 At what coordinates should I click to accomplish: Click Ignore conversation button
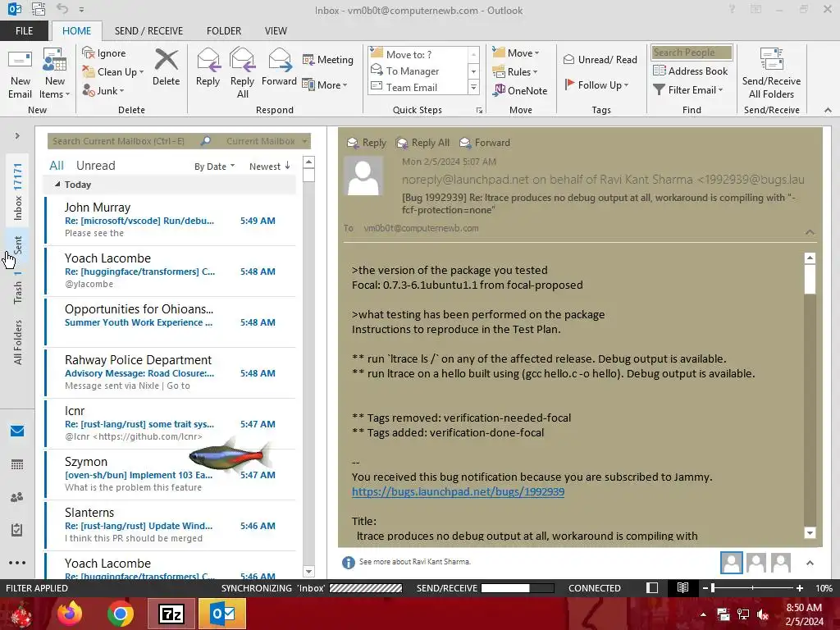pyautogui.click(x=104, y=53)
